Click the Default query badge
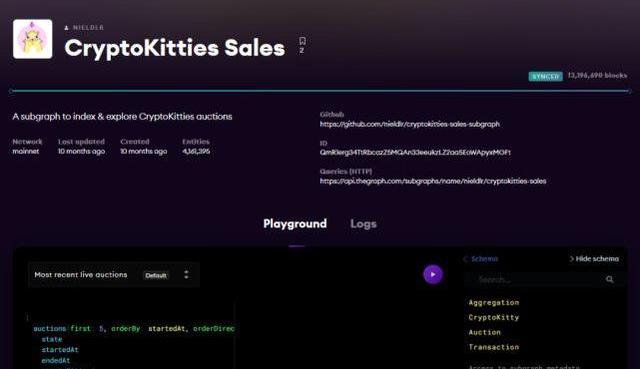The height and width of the screenshot is (369, 640). [x=156, y=276]
